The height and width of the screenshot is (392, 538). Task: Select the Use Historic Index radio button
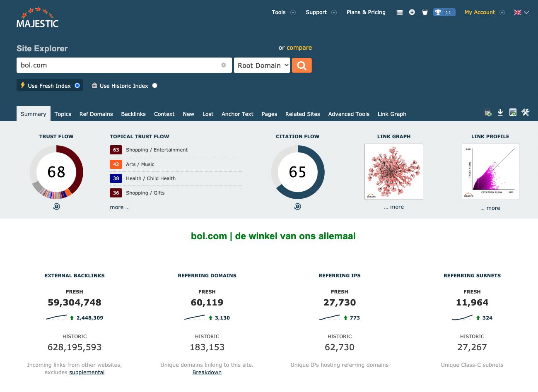pyautogui.click(x=154, y=86)
